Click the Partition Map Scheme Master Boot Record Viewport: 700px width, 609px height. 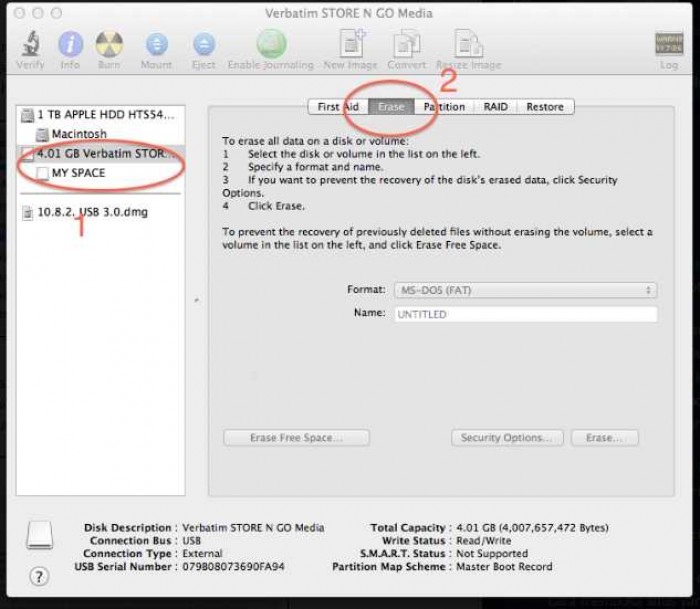coord(504,567)
